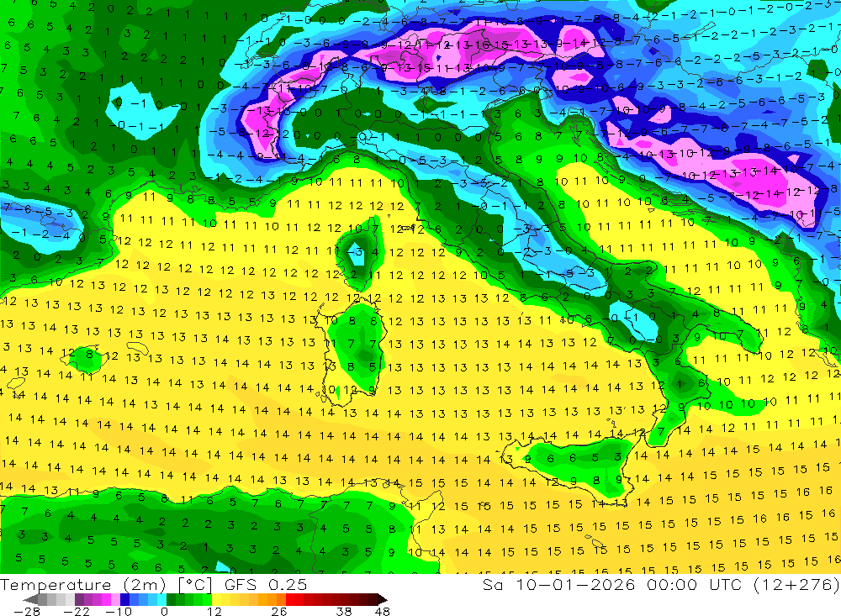Image resolution: width=841 pixels, height=616 pixels.
Task: Click the 48 legend scale label
Action: tap(383, 611)
